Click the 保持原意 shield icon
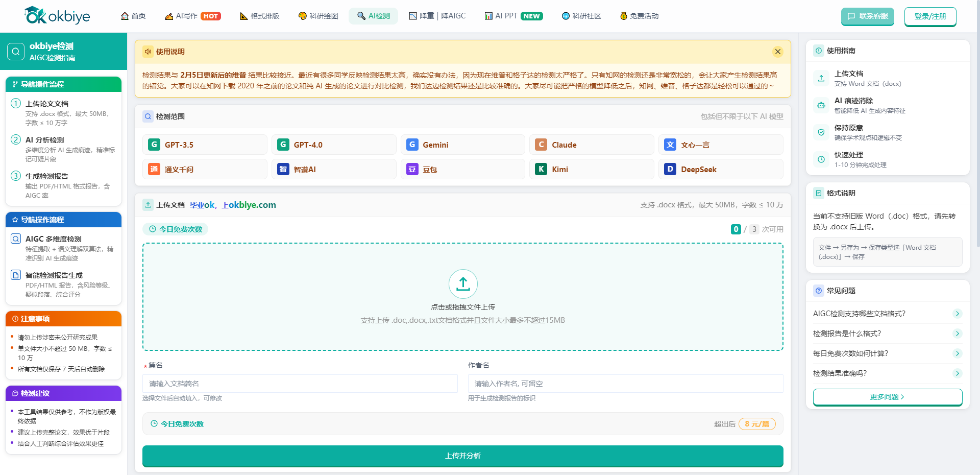The height and width of the screenshot is (475, 980). pos(821,132)
